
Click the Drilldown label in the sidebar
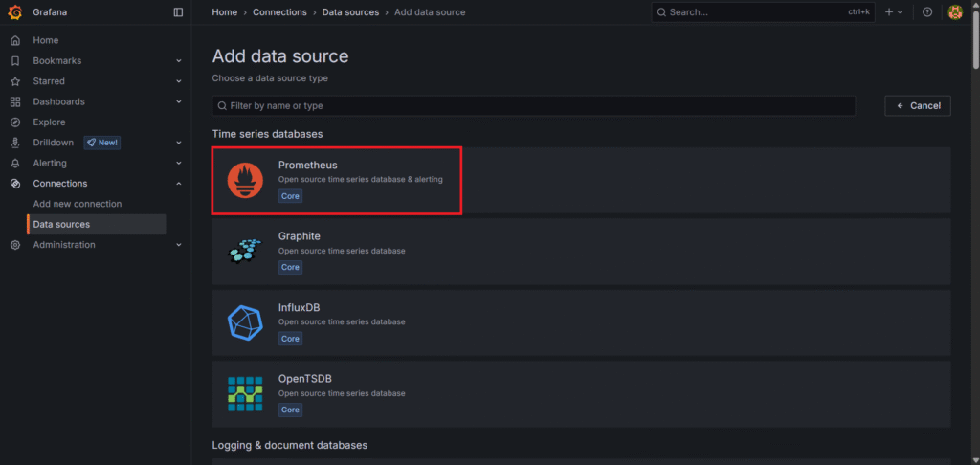pos(54,143)
